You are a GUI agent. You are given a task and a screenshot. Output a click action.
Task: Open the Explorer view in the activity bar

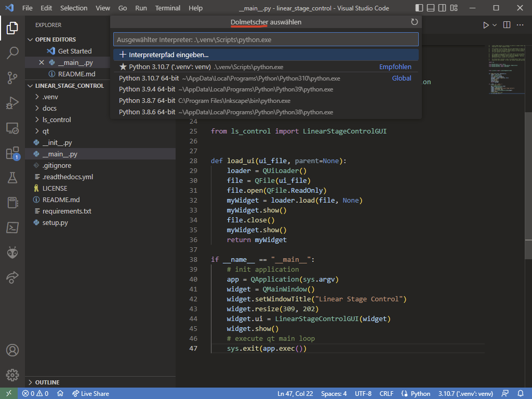pyautogui.click(x=12, y=28)
